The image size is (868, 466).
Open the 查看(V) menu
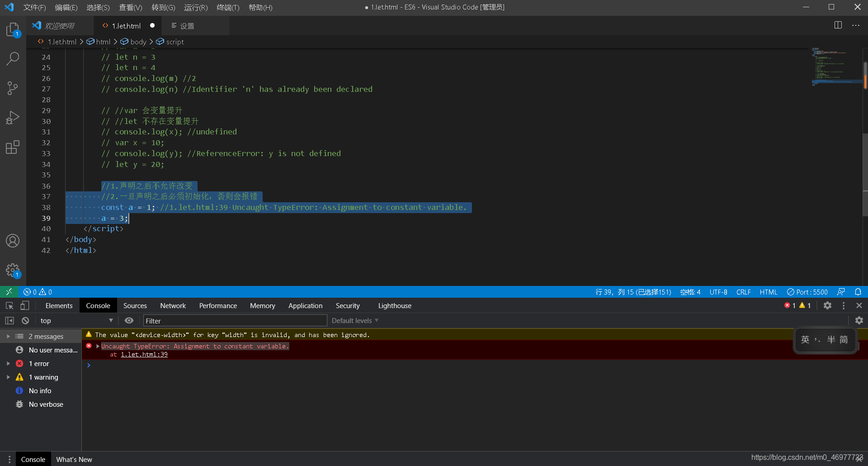(x=131, y=7)
